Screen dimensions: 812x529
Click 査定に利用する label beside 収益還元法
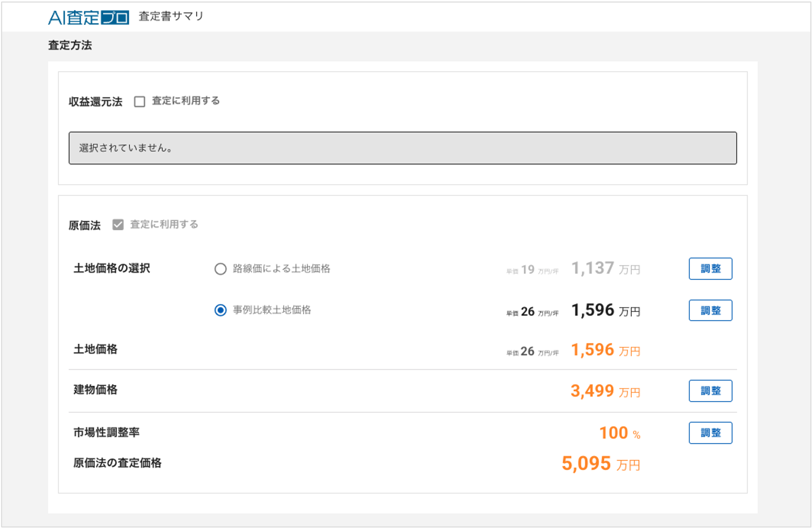coord(186,101)
